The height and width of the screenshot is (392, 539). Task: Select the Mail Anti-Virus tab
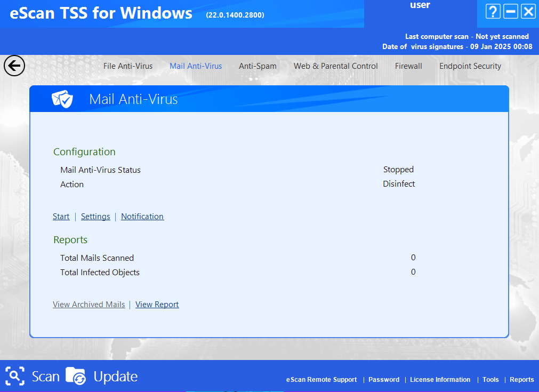196,66
